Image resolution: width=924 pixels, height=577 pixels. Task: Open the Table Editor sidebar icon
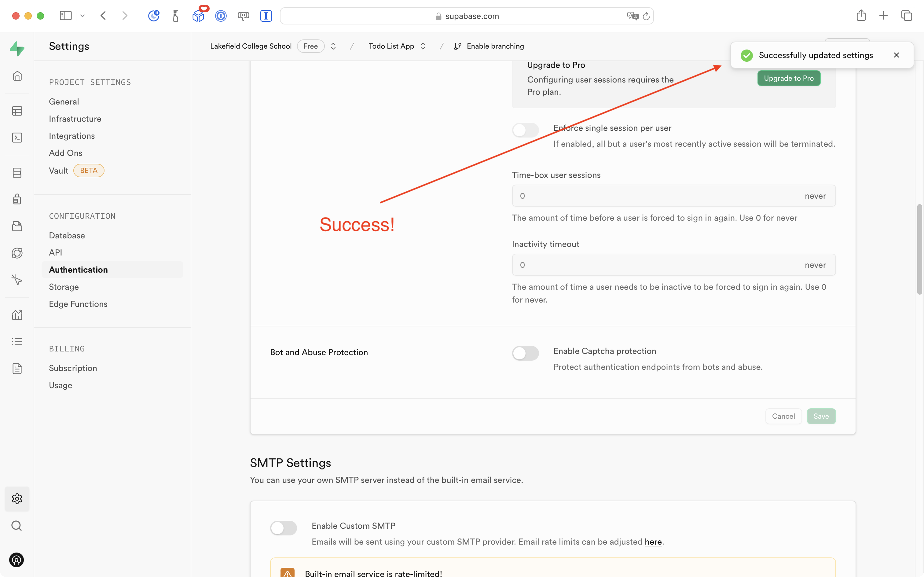[x=17, y=111]
